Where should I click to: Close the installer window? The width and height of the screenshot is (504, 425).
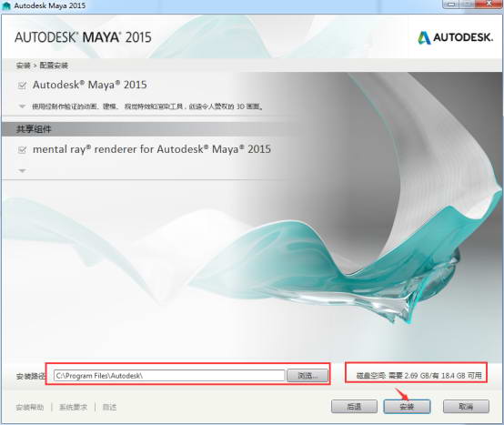point(489,5)
